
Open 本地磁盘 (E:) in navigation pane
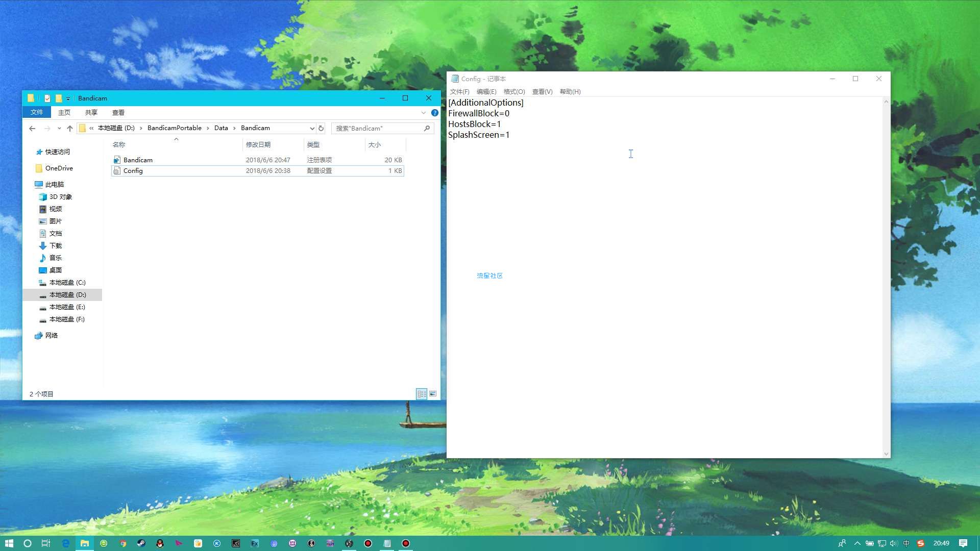(62, 307)
